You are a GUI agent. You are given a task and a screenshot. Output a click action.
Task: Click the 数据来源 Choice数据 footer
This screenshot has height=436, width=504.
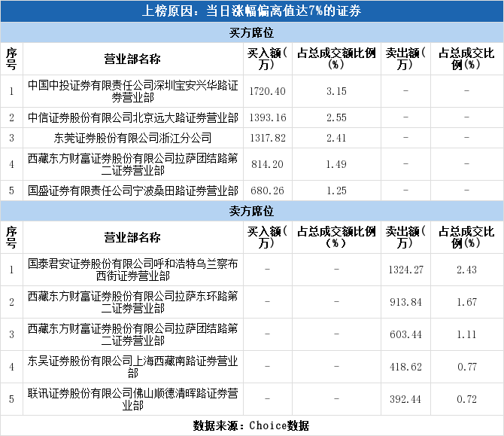(x=251, y=425)
